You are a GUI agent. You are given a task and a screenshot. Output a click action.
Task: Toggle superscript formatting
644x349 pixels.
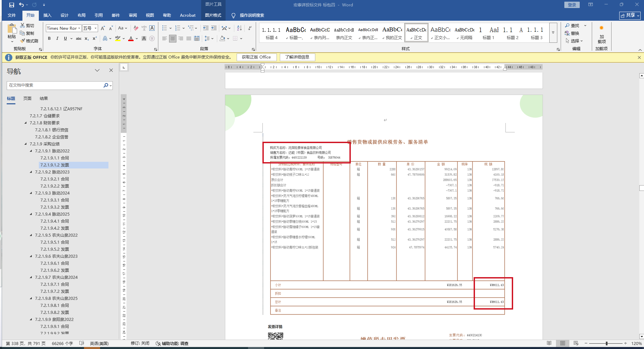point(95,38)
